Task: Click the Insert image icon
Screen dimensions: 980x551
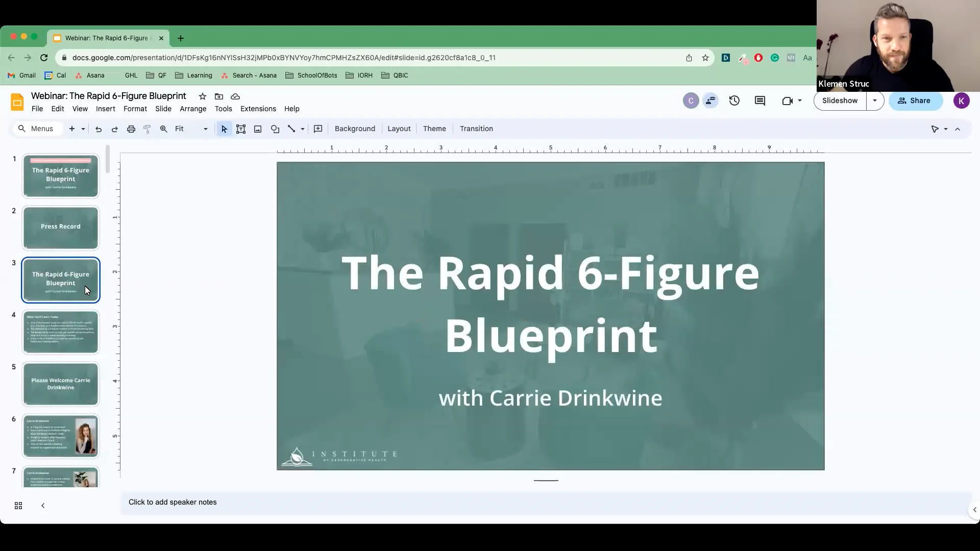Action: click(257, 129)
